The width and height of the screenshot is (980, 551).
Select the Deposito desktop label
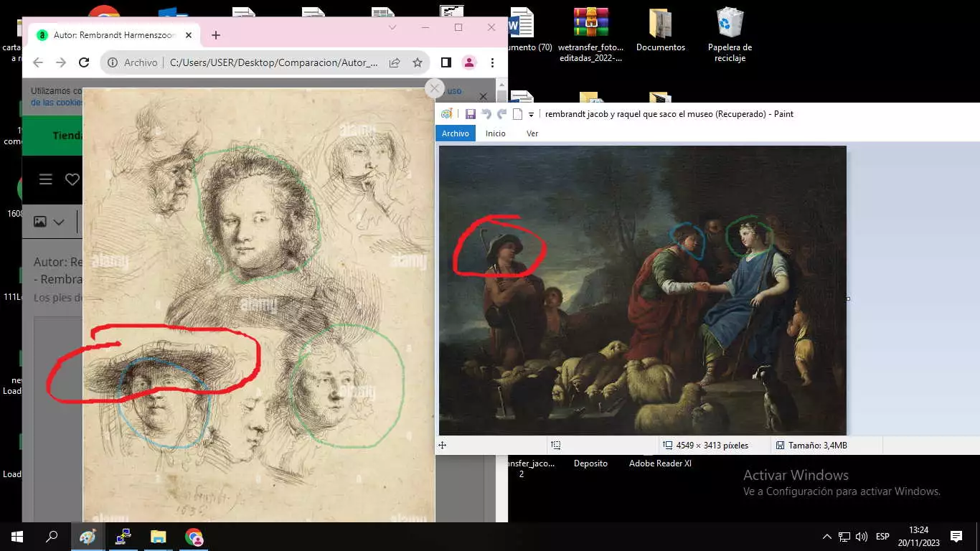[x=590, y=463]
